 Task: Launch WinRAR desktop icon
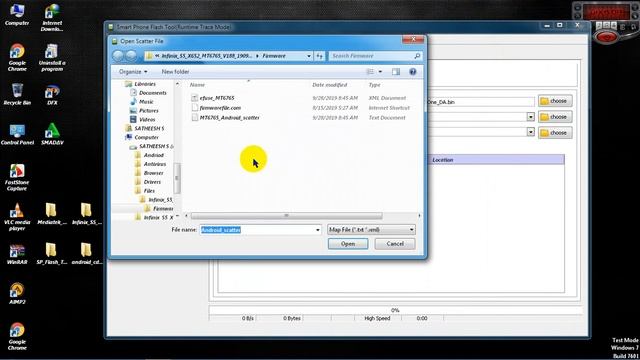[17, 253]
